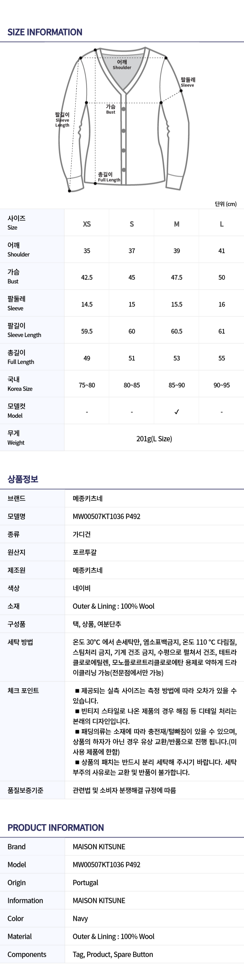This screenshot has height=980, width=244.
Task: Select the L size column header
Action: (221, 224)
